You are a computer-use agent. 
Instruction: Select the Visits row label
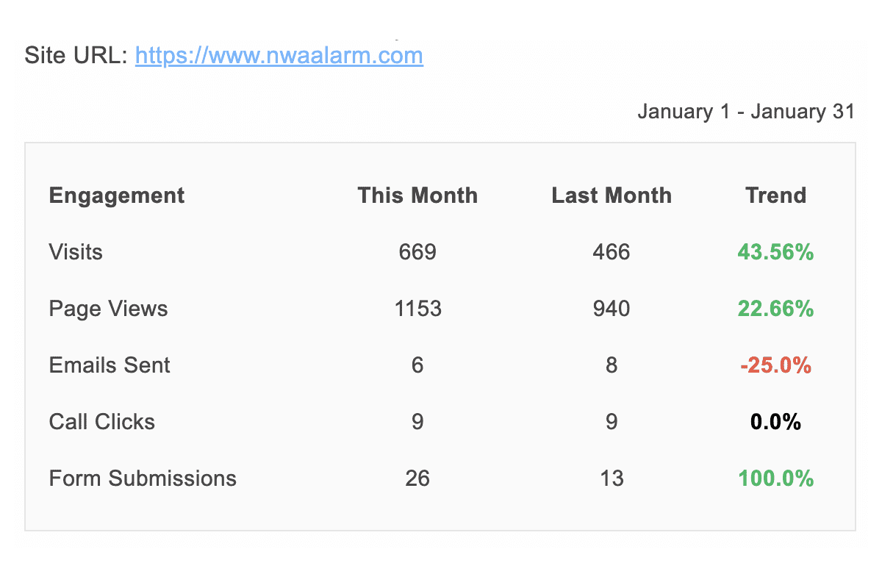[76, 252]
